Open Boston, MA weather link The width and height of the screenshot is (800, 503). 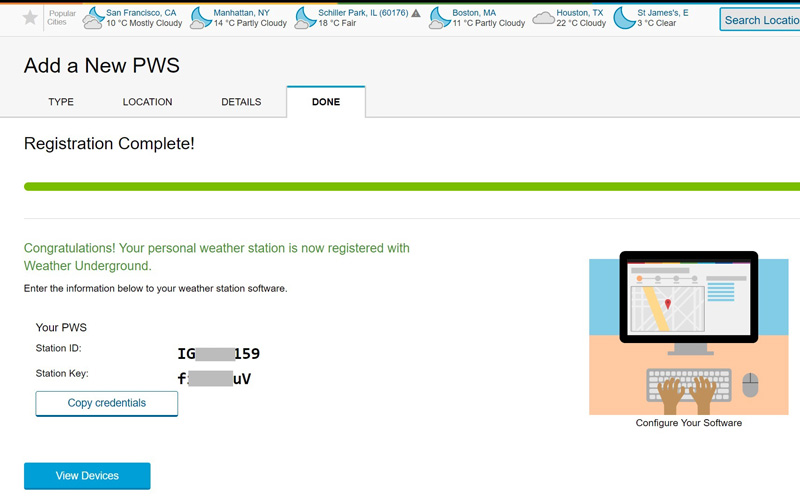(474, 13)
